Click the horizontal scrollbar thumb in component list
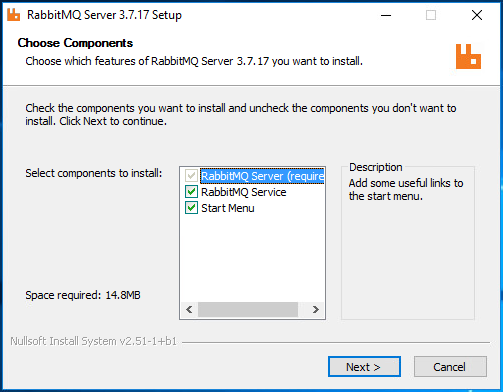Viewport: 503px width, 392px height. pyautogui.click(x=248, y=310)
